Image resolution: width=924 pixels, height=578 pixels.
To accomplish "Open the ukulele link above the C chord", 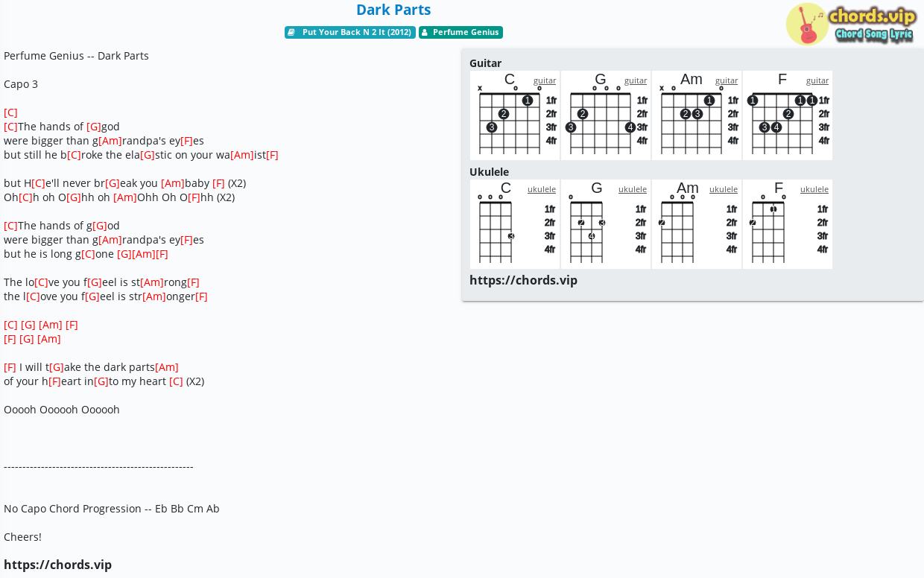I will coord(542,189).
